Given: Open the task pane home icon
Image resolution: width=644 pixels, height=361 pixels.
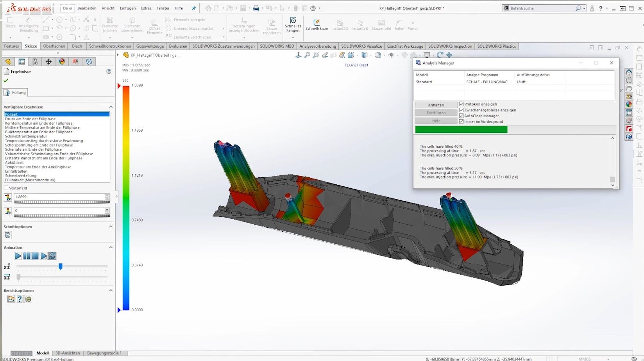Looking at the screenshot, I should (x=629, y=72).
